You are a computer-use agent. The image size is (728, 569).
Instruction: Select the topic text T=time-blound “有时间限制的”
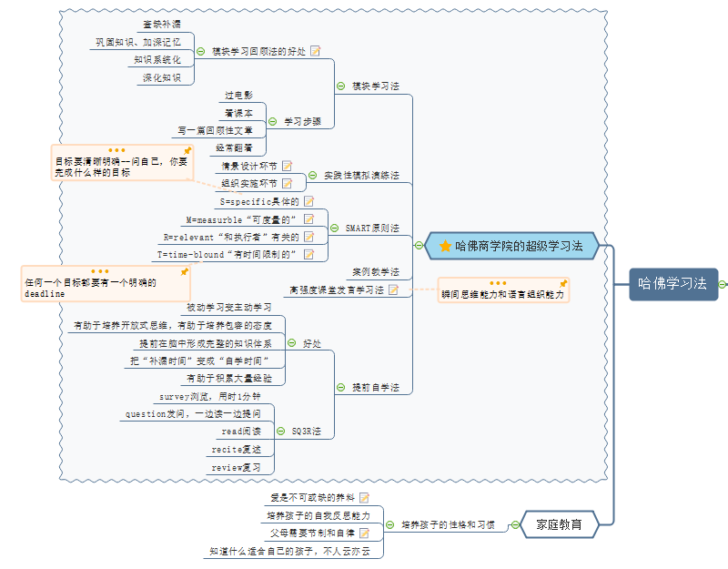tap(227, 255)
